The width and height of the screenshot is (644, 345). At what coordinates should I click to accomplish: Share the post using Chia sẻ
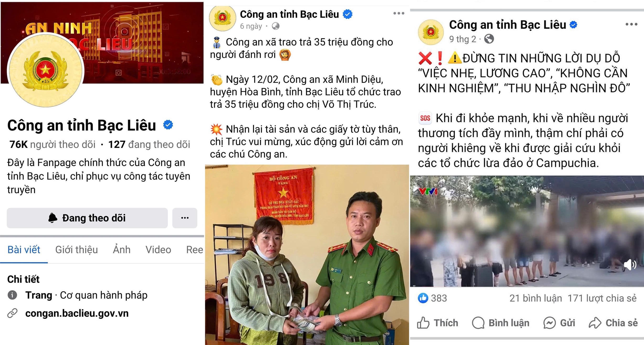pyautogui.click(x=613, y=323)
